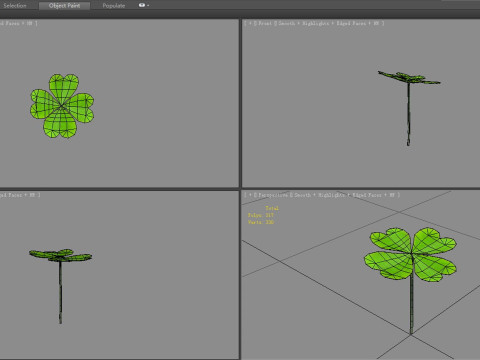Select the clover stem in bottom-left viewport

(x=60, y=293)
